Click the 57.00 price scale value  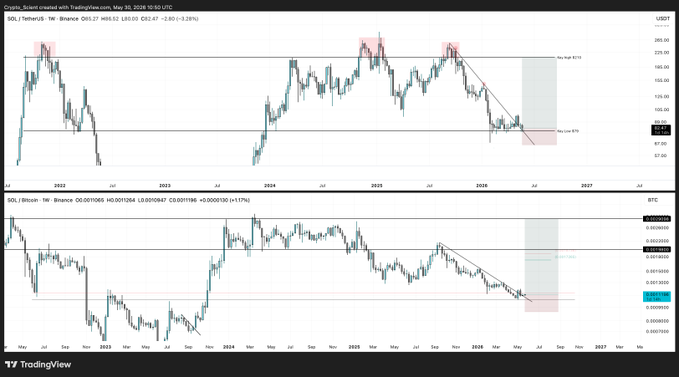pyautogui.click(x=661, y=155)
